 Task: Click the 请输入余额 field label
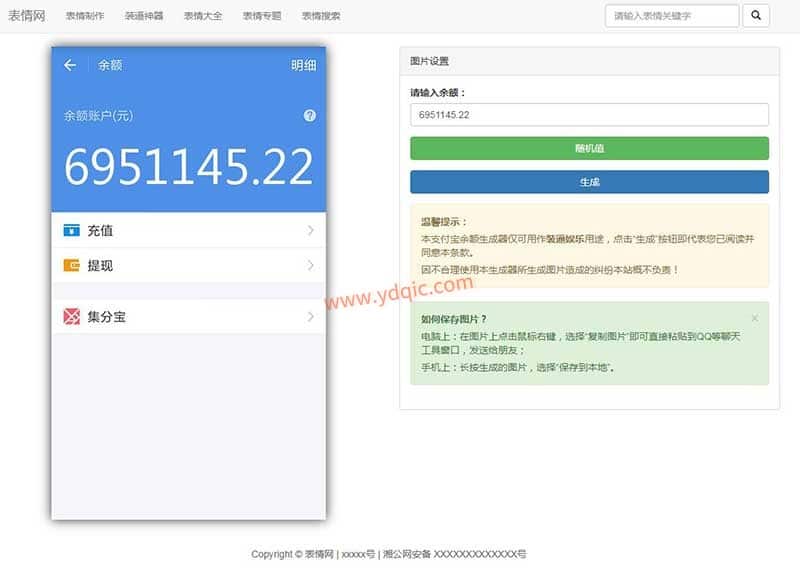click(x=438, y=93)
